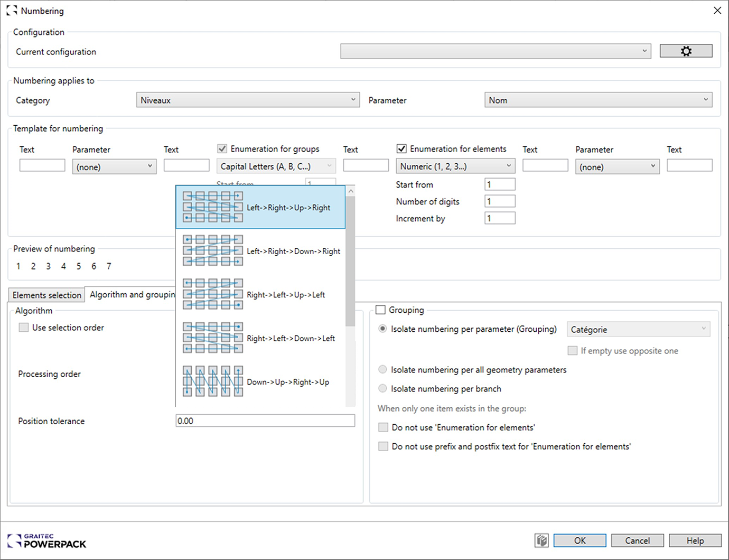Click the Graitec PowerPack logo
The width and height of the screenshot is (729, 560).
[47, 541]
